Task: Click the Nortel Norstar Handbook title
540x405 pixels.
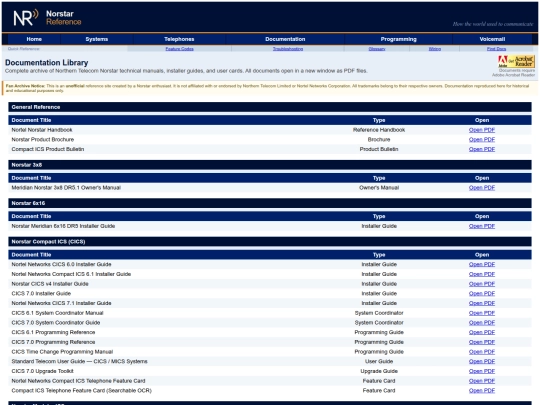Action: (x=42, y=130)
